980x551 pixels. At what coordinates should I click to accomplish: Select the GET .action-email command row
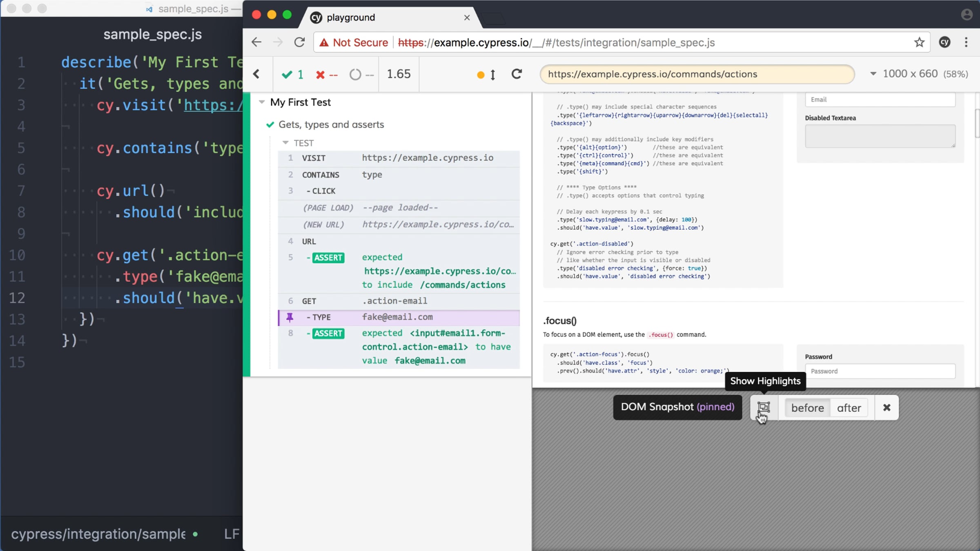point(399,301)
